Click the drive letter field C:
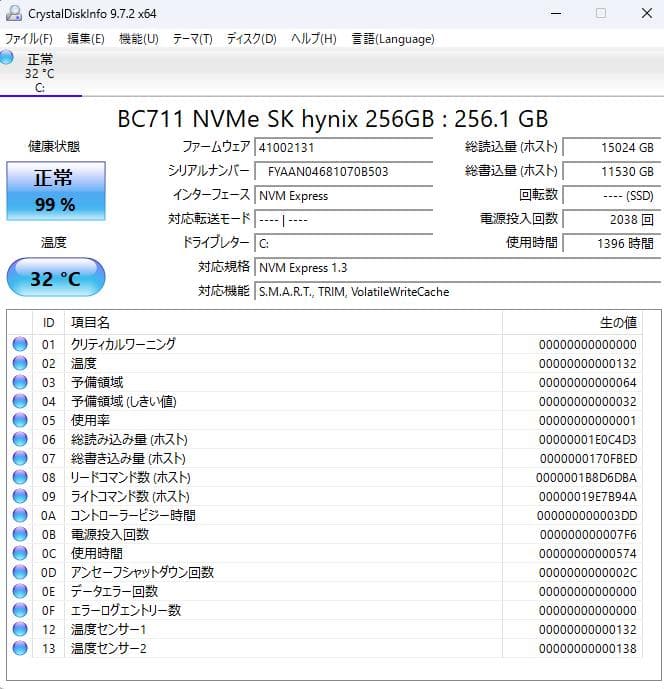 click(344, 243)
